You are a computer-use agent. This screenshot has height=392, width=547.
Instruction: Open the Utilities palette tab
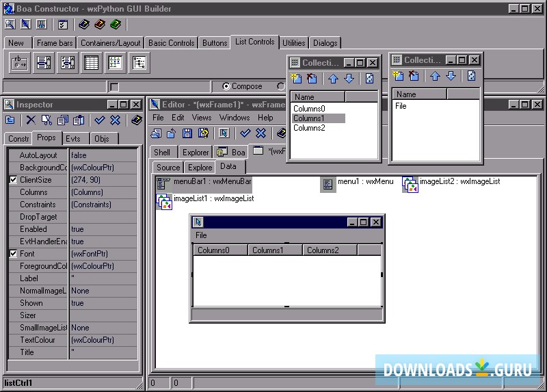coord(294,43)
